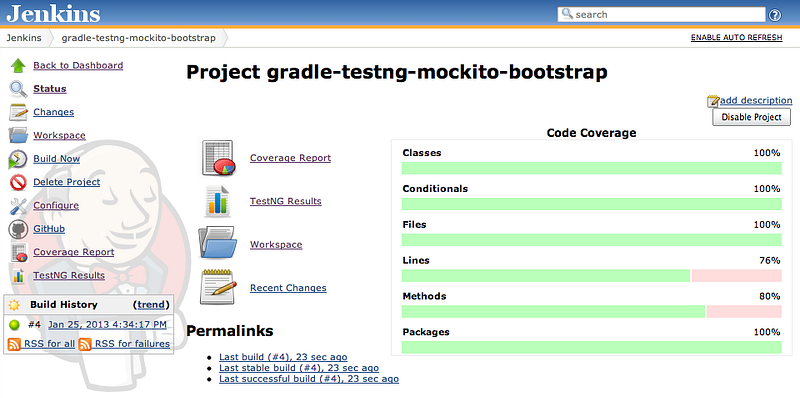Select the Delete Project link
800x398 pixels.
(x=67, y=182)
